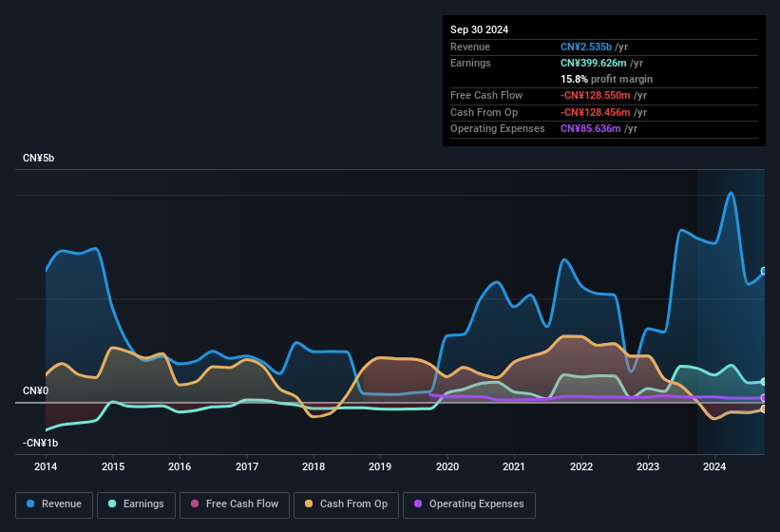The height and width of the screenshot is (532, 780).
Task: Hide the Operating Expenses series
Action: coord(469,504)
